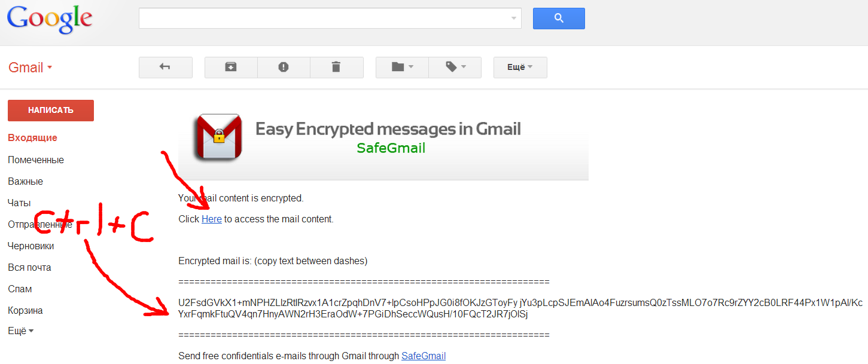Viewport: 868px width, 364px height.
Task: Archive the message with the archive icon
Action: coord(231,68)
